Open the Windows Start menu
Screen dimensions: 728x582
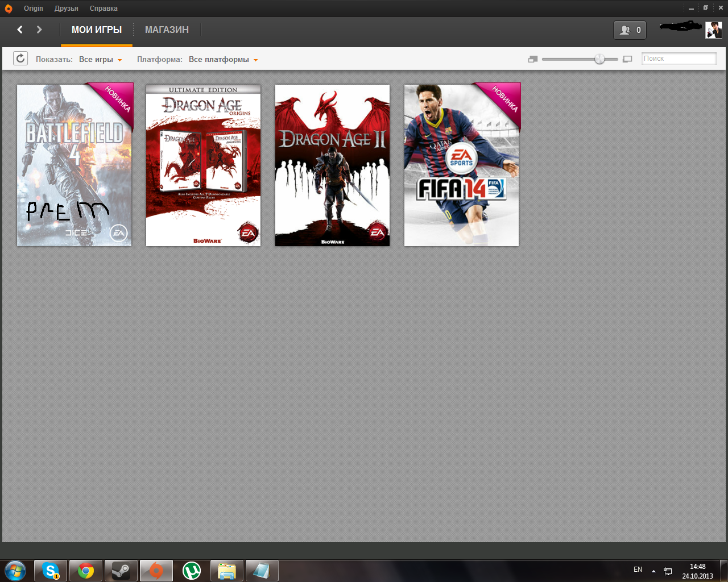click(x=15, y=571)
